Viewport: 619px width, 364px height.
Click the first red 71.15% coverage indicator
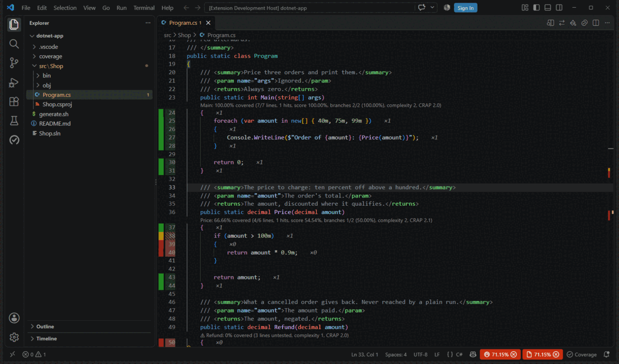[x=500, y=355]
